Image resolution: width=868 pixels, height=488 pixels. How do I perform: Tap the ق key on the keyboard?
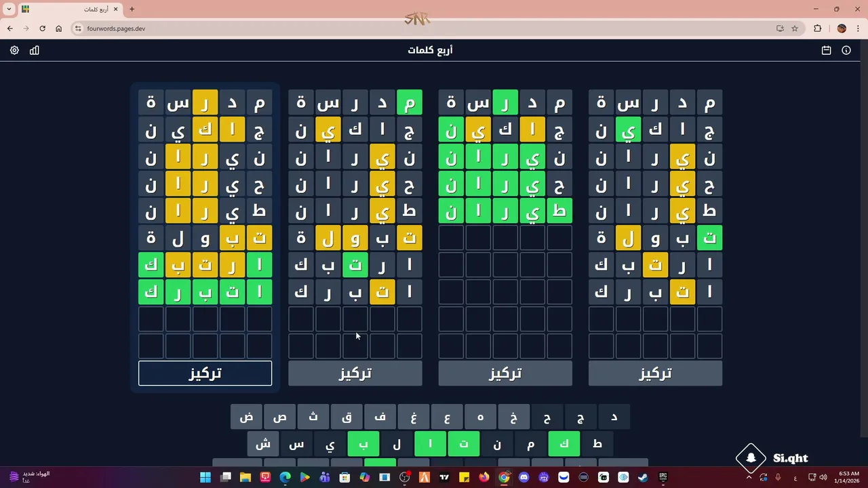click(347, 417)
